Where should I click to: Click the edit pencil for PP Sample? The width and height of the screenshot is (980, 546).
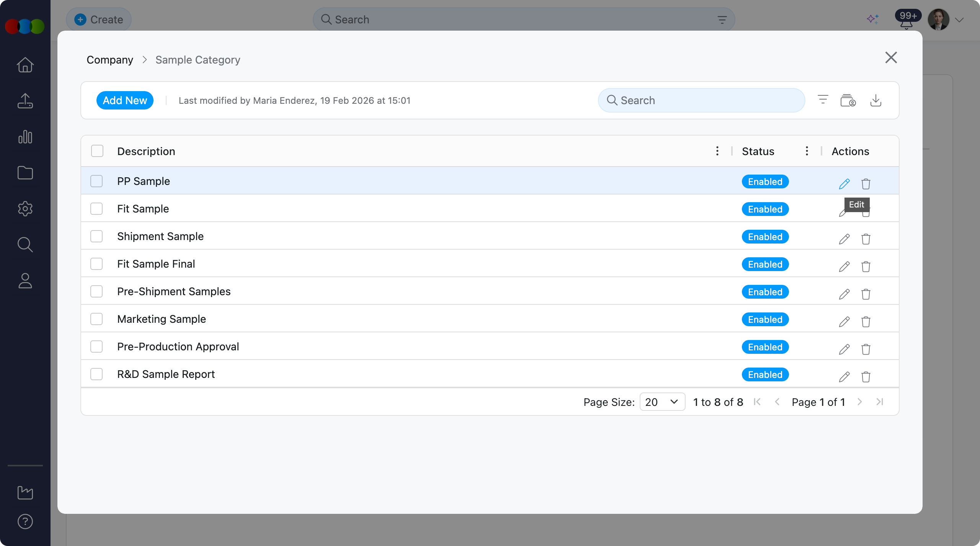(x=844, y=184)
